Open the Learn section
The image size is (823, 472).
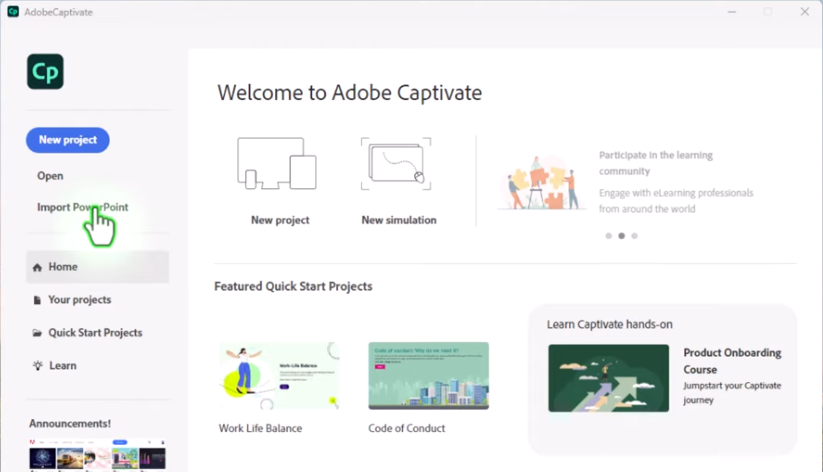pos(63,366)
